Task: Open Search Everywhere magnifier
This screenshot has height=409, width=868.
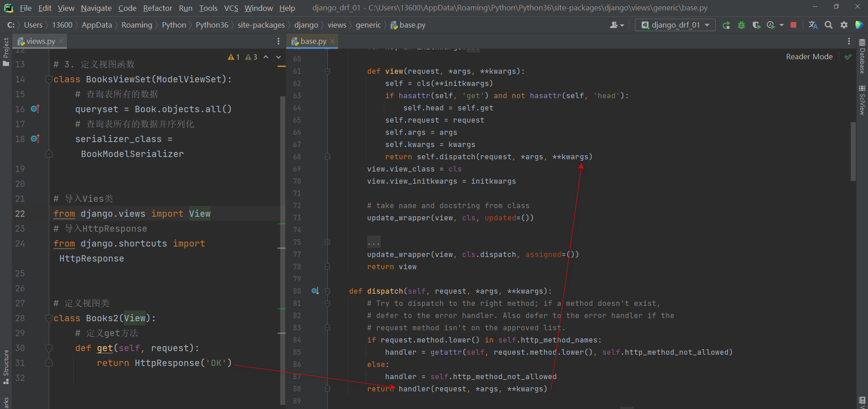Action: pyautogui.click(x=828, y=25)
